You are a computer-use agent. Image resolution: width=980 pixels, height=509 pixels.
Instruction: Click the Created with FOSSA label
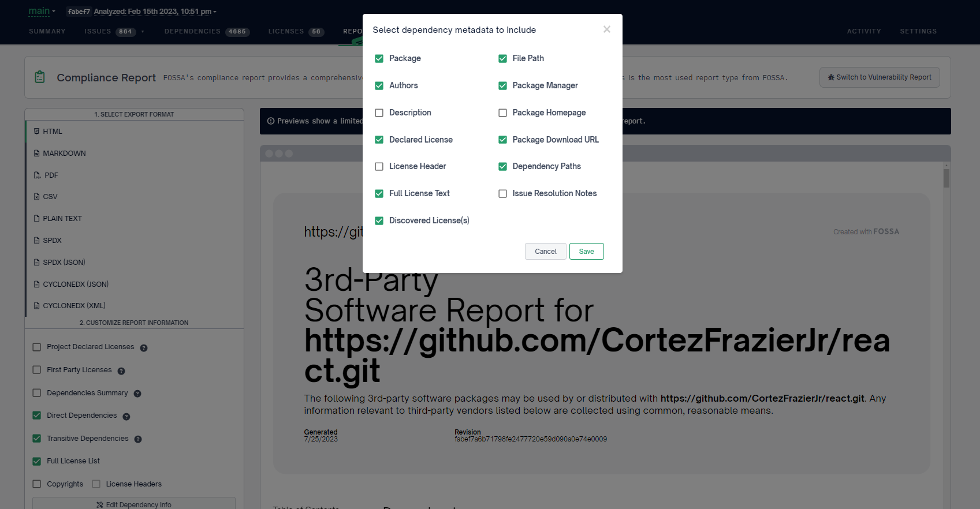pyautogui.click(x=866, y=231)
